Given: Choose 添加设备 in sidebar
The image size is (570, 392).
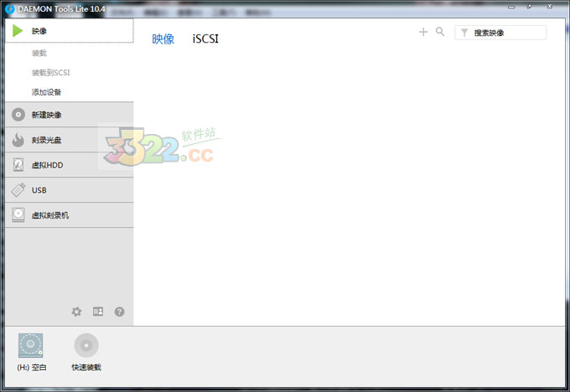Looking at the screenshot, I should (47, 92).
